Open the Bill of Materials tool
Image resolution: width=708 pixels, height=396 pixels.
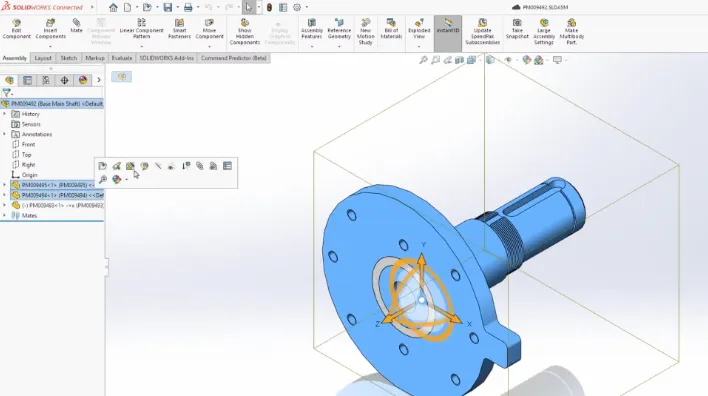pos(391,29)
